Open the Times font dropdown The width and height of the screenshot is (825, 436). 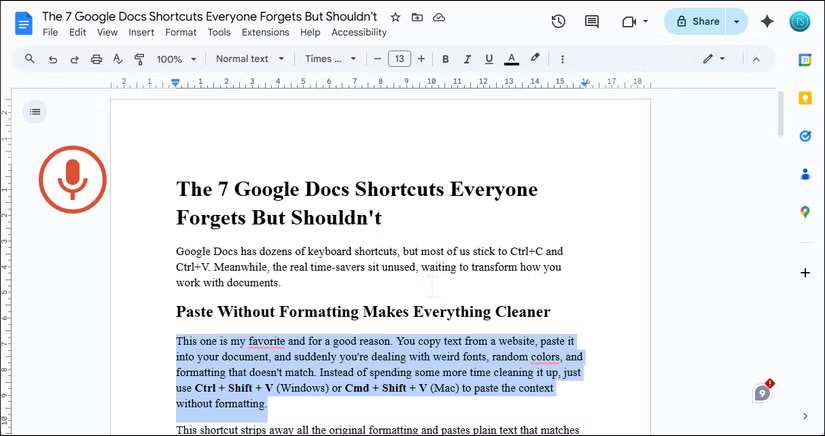click(330, 59)
